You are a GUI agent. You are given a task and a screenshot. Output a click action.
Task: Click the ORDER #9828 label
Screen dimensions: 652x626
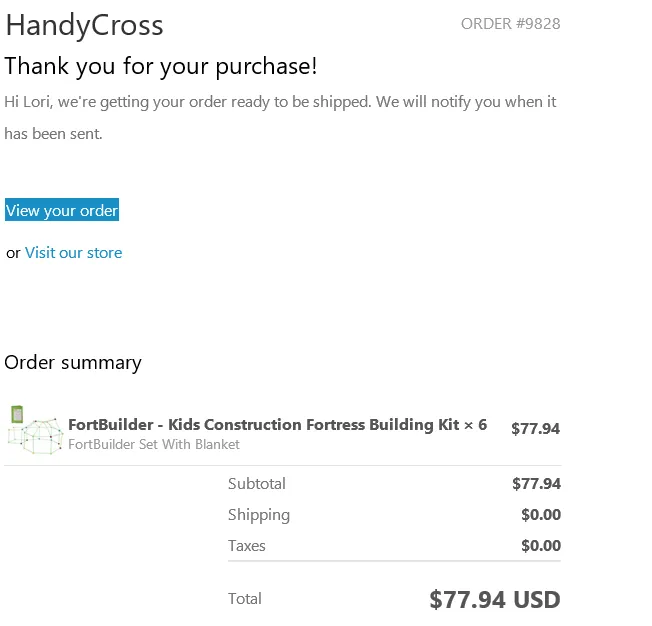point(511,24)
